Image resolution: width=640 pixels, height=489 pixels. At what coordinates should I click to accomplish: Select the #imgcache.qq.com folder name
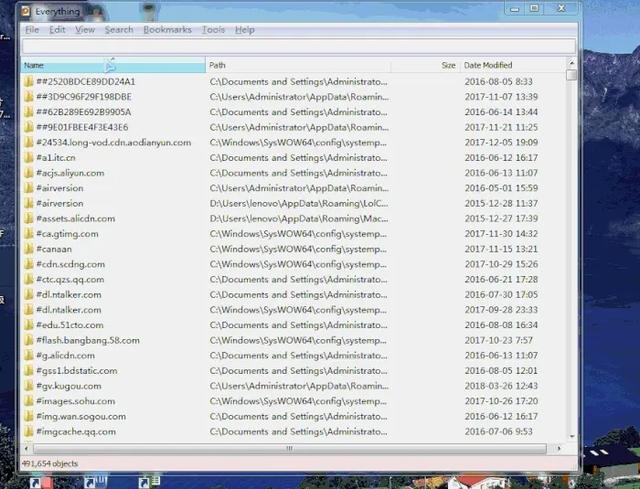(x=76, y=431)
